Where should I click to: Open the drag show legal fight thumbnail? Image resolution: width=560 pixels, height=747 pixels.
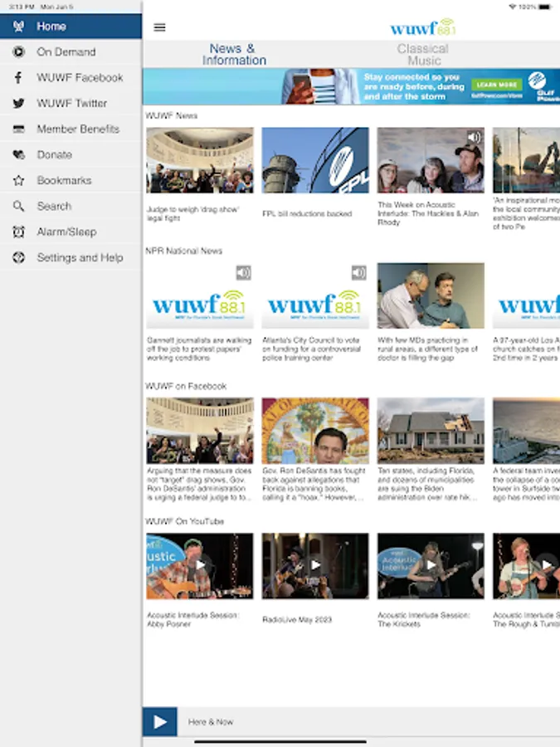[x=200, y=160]
